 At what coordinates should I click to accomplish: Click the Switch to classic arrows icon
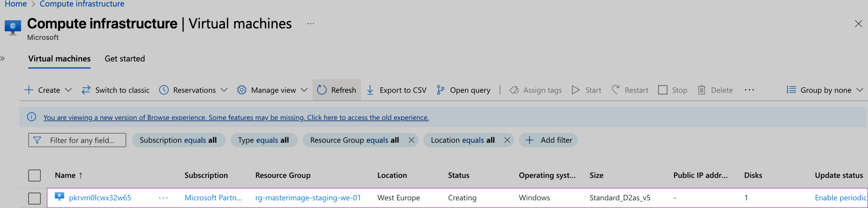(x=86, y=90)
